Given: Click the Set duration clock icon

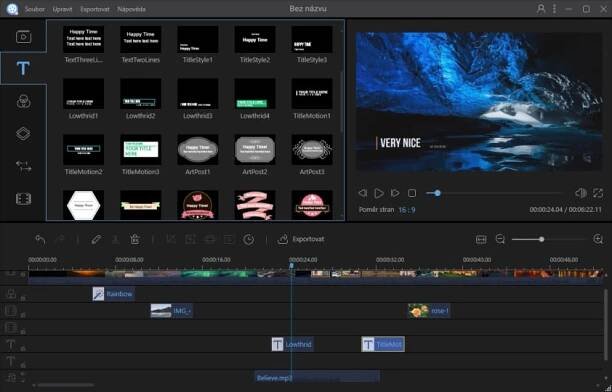Looking at the screenshot, I should (248, 239).
